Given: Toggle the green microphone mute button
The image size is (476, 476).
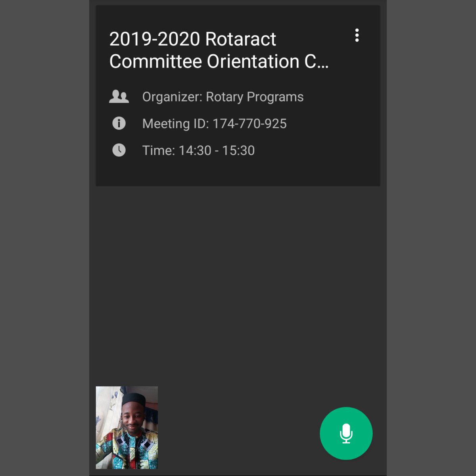Looking at the screenshot, I should [346, 433].
